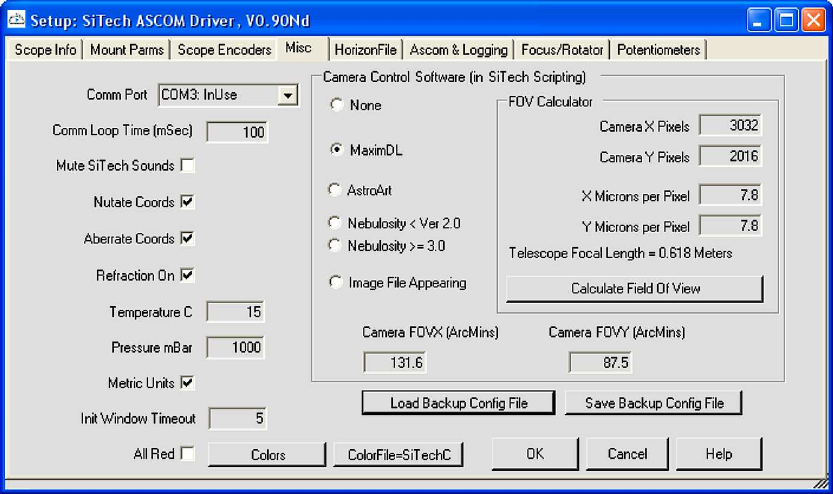Uncheck the Aberrate Coords checkbox
Viewport: 833px width, 494px height.
pyautogui.click(x=187, y=239)
